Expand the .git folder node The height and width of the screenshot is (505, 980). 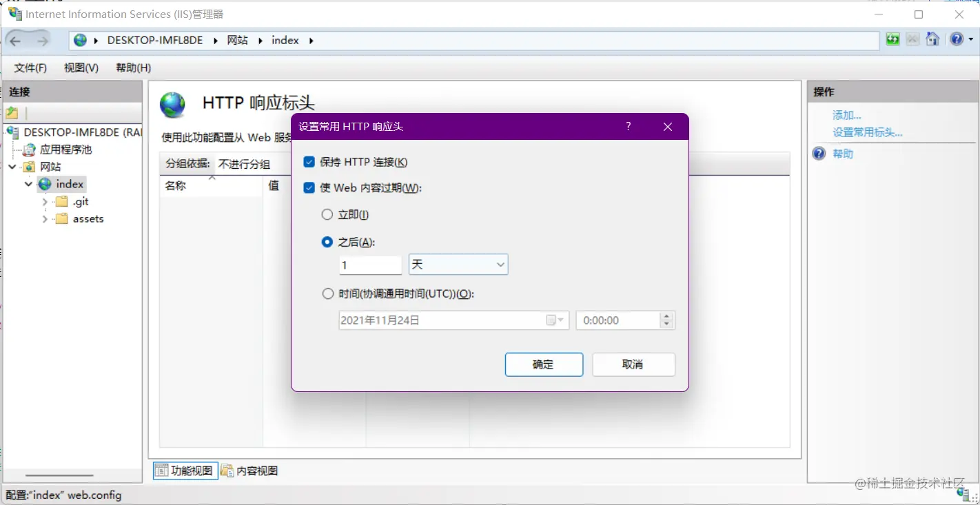(45, 201)
